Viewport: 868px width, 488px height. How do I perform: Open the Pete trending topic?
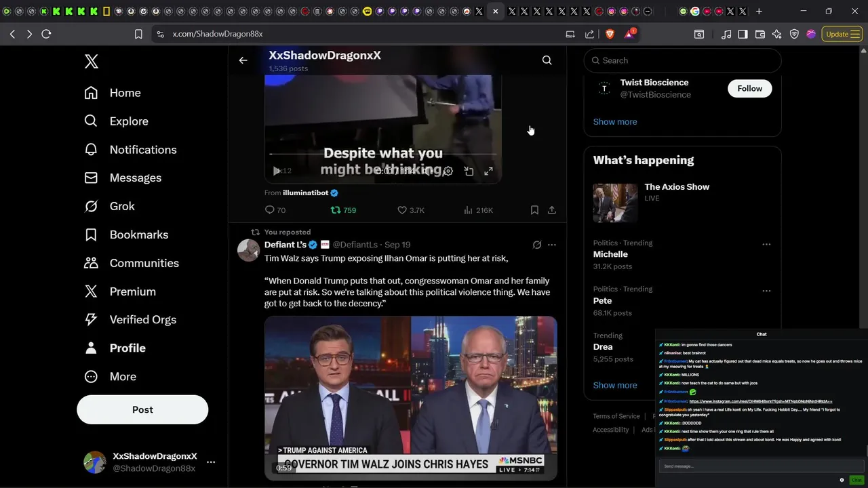click(602, 300)
